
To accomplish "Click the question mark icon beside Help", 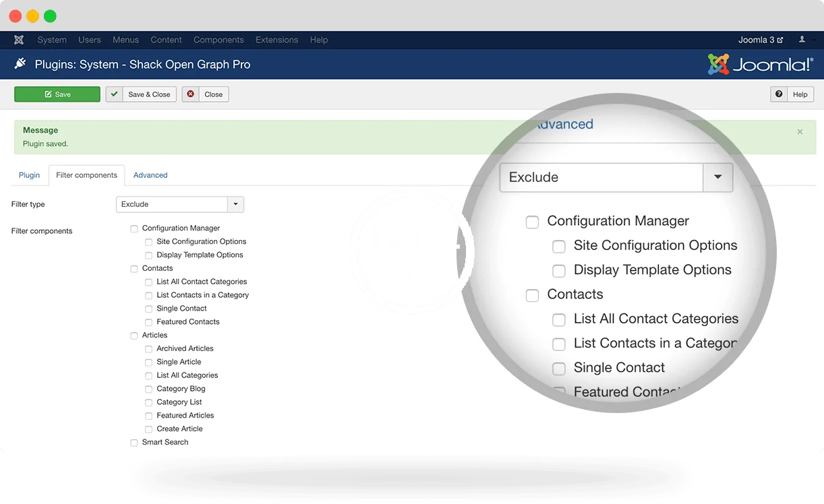I will [779, 94].
